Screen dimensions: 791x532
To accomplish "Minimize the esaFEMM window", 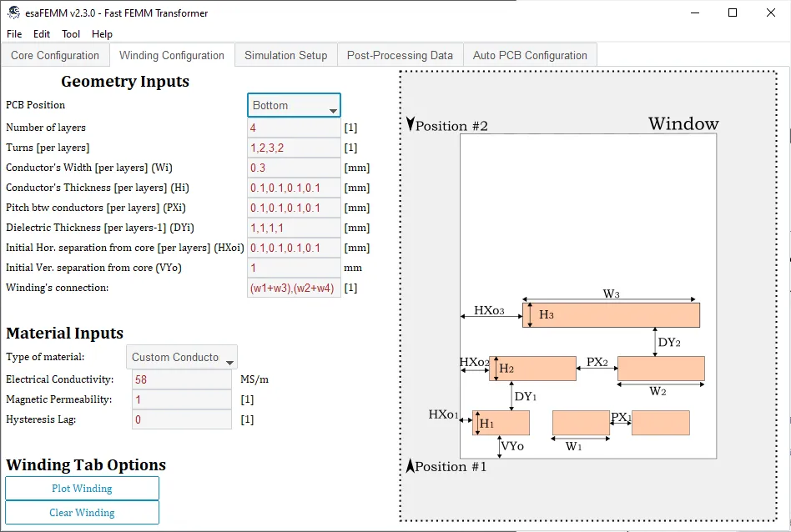I will 695,13.
